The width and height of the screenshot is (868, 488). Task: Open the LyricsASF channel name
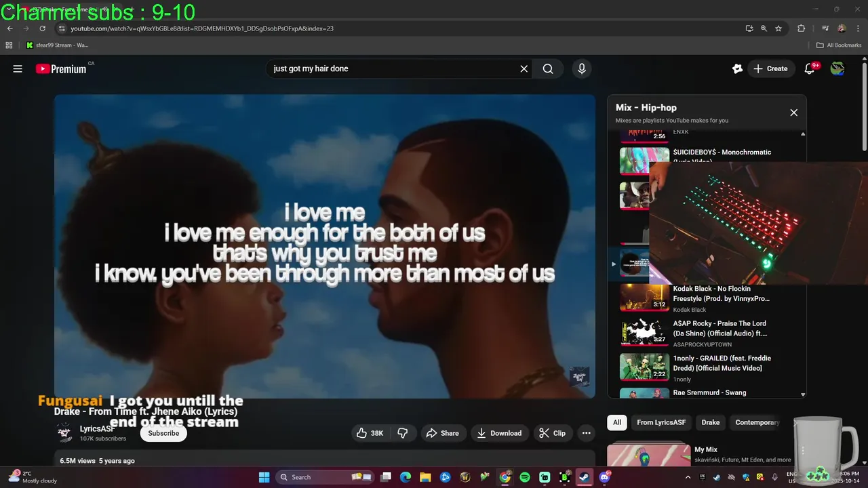click(97, 429)
